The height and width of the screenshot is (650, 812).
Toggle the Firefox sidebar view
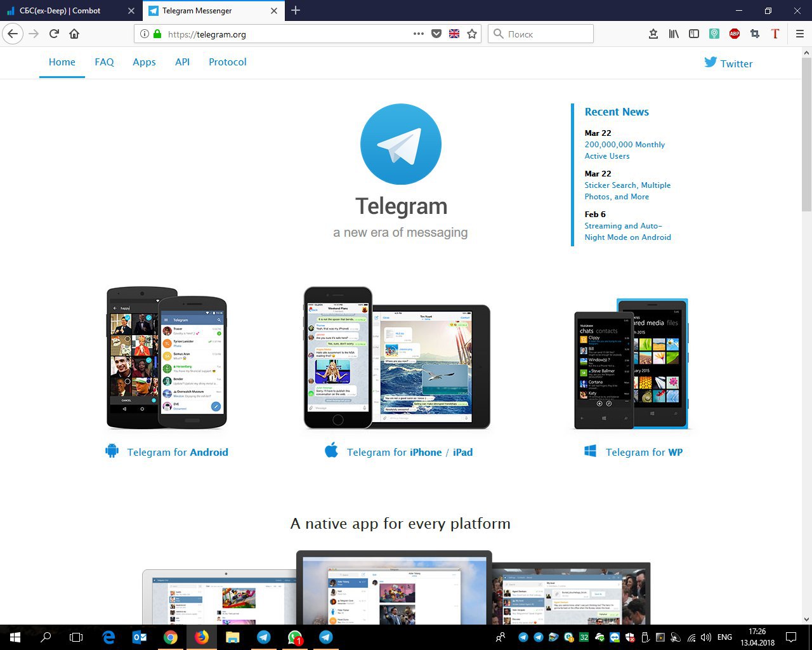point(694,34)
